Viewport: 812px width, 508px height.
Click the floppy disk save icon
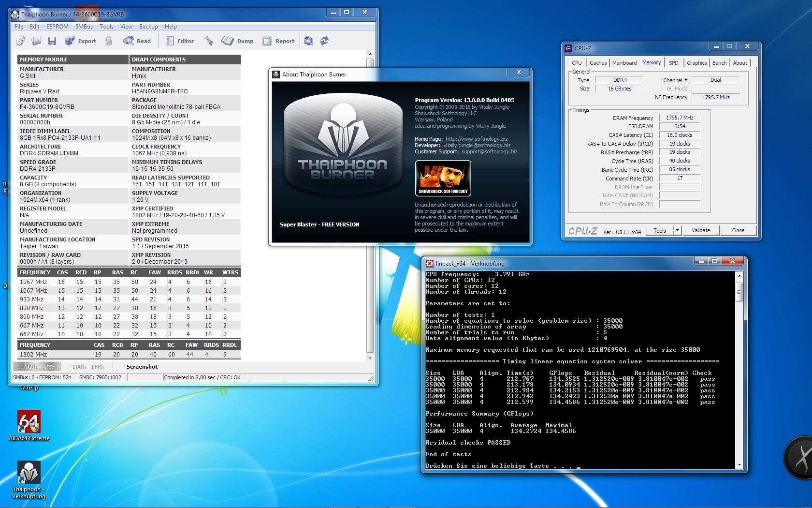52,41
